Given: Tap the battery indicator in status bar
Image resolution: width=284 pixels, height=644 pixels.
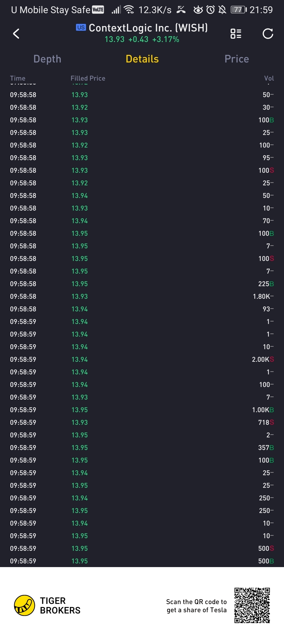Looking at the screenshot, I should pos(239,10).
